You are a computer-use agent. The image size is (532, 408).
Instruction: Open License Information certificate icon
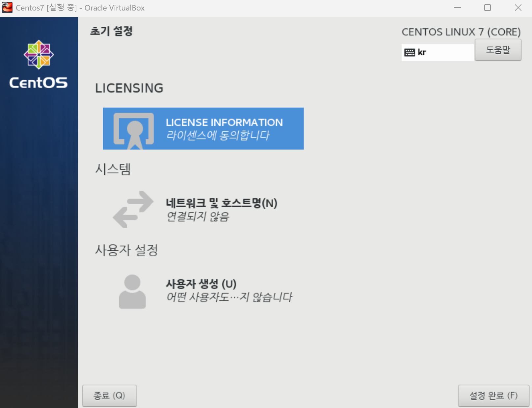point(133,131)
